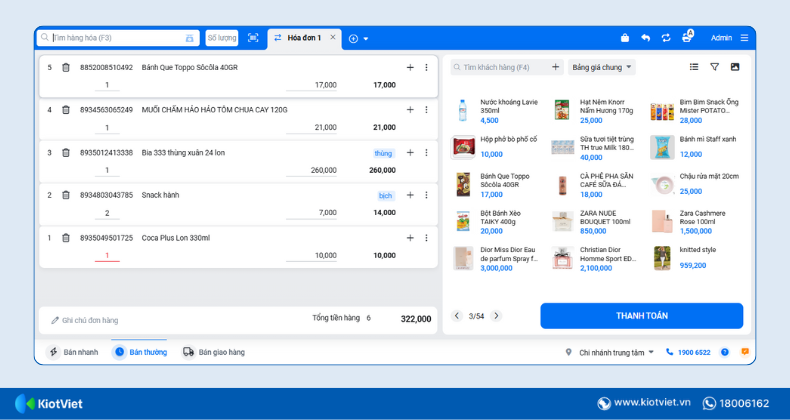Image resolution: width=790 pixels, height=420 pixels.
Task: Switch to Bán nhanh mode
Action: pos(73,352)
